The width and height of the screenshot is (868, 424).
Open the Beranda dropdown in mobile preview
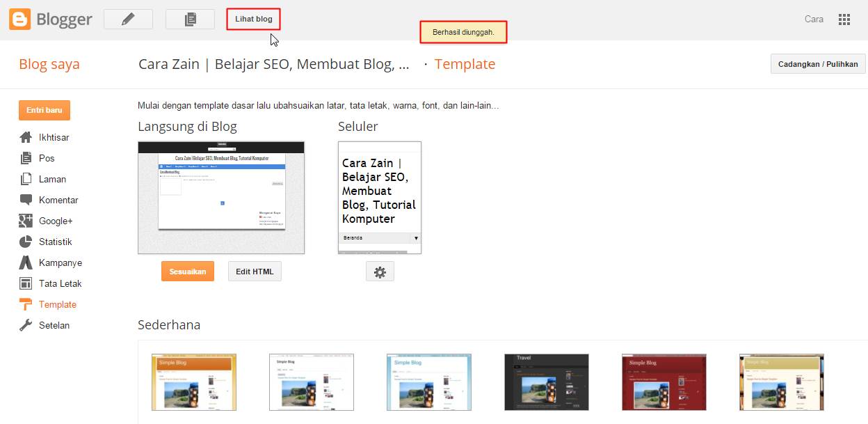[x=379, y=237]
